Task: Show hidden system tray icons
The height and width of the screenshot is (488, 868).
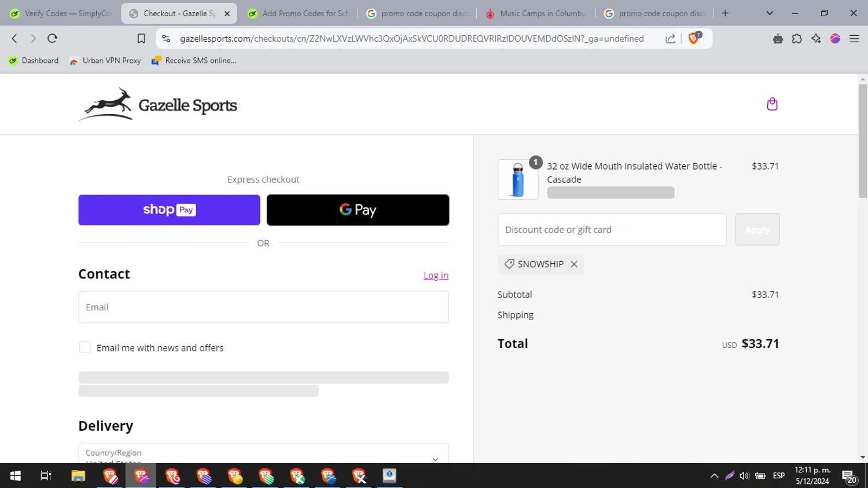Action: 714,476
